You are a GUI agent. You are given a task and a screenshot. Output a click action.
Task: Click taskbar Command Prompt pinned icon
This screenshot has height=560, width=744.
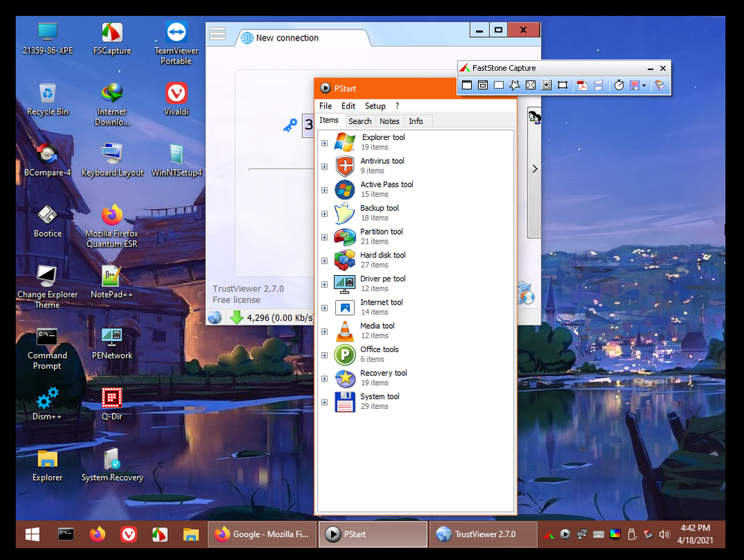point(66,534)
